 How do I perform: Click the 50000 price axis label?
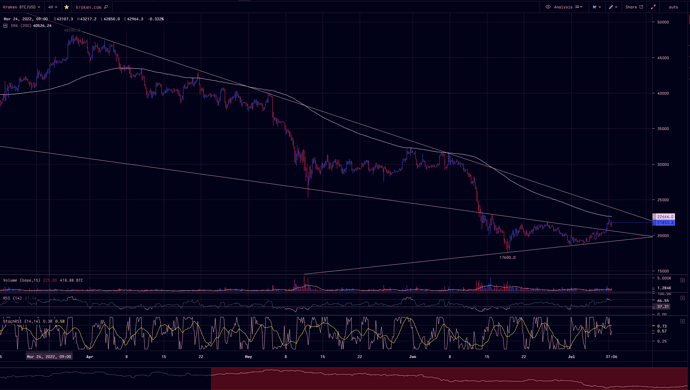(x=663, y=22)
